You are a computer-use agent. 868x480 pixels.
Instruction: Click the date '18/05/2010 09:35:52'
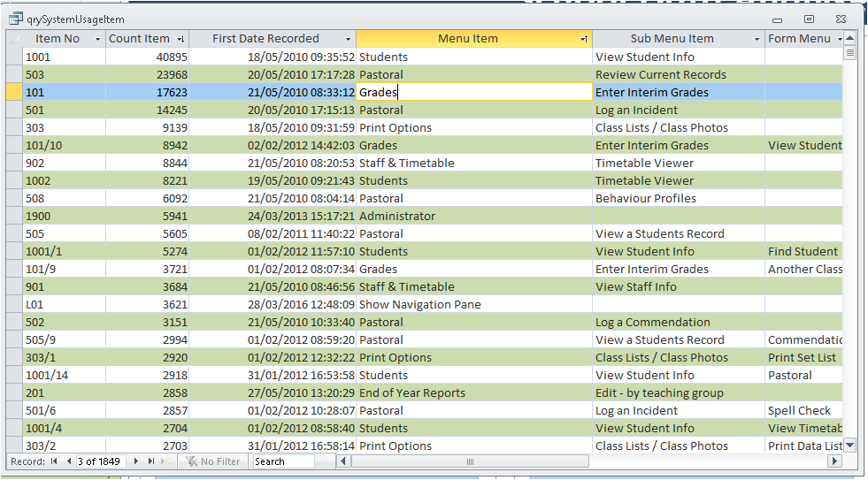273,57
